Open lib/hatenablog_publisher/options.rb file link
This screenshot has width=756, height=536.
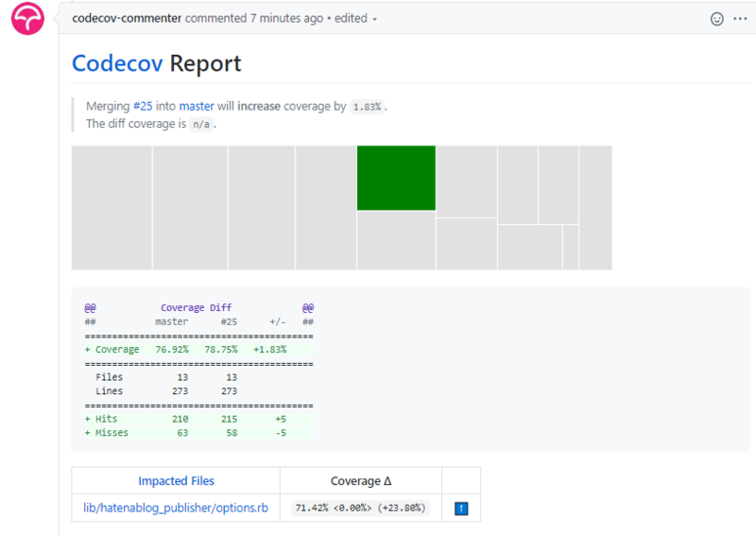(x=176, y=508)
